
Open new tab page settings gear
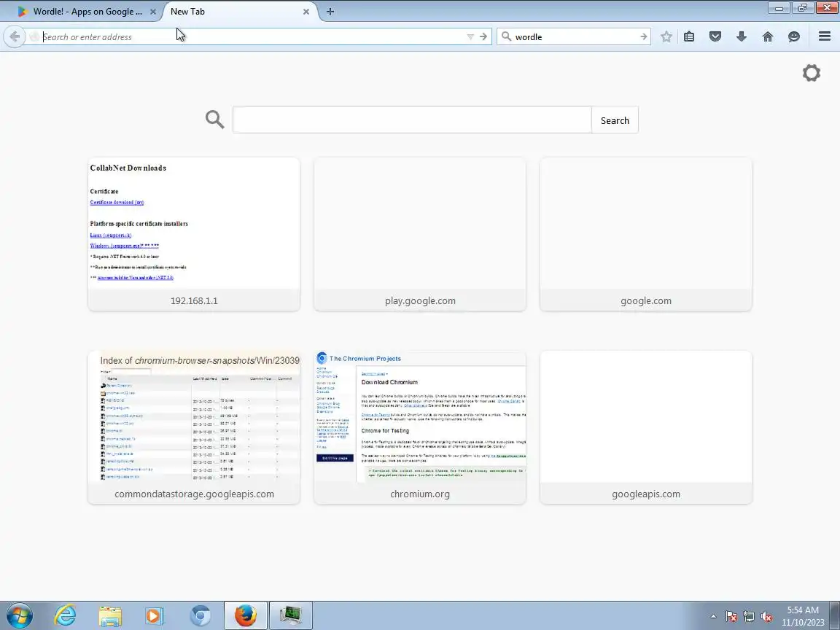click(x=811, y=73)
